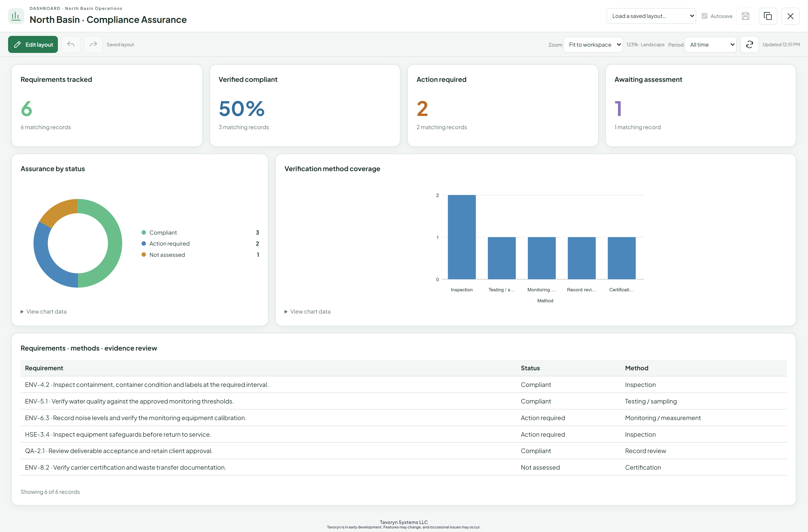Click the blue Action required legend dot
Screen dimensions: 808x532
point(144,244)
